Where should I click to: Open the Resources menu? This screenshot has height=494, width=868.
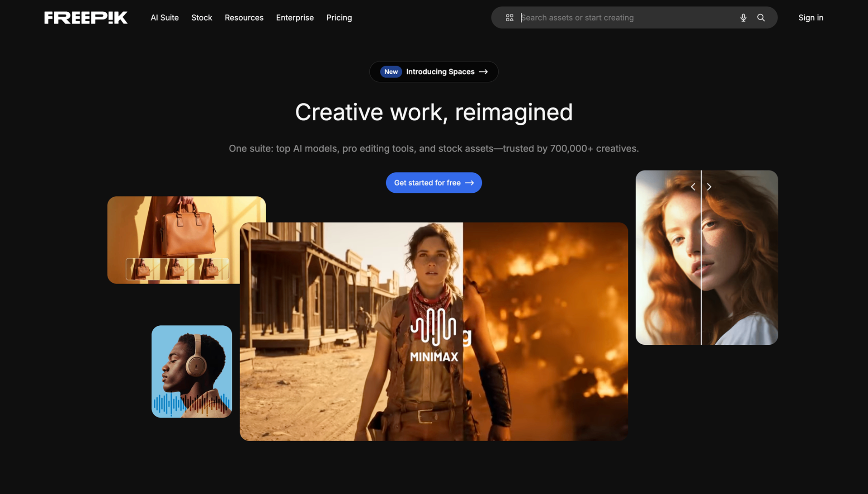pyautogui.click(x=244, y=18)
